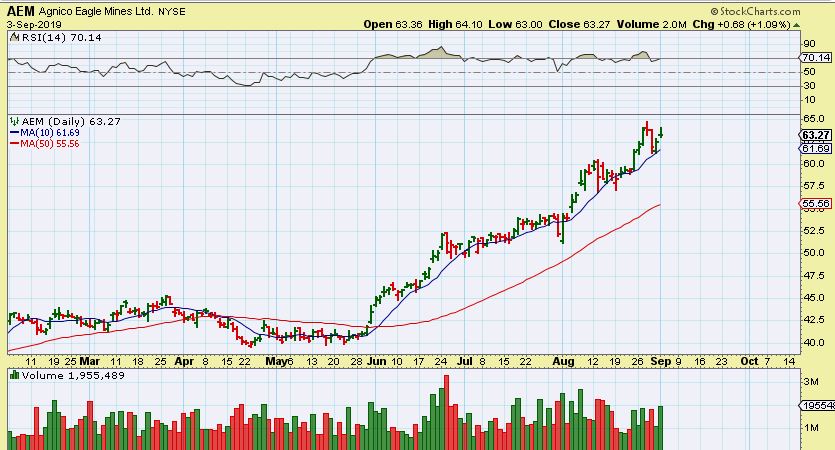Click the May label on the date axis
This screenshot has height=450, width=835.
pyautogui.click(x=275, y=361)
